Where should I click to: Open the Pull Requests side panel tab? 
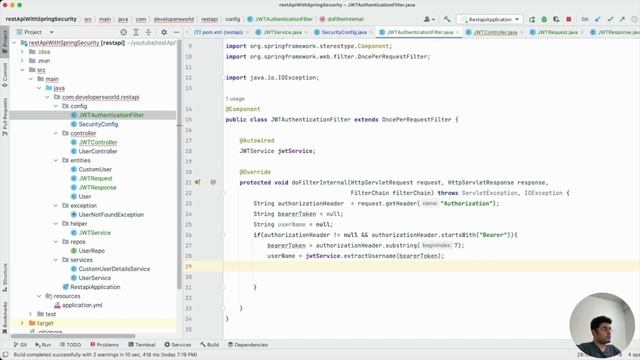click(5, 117)
